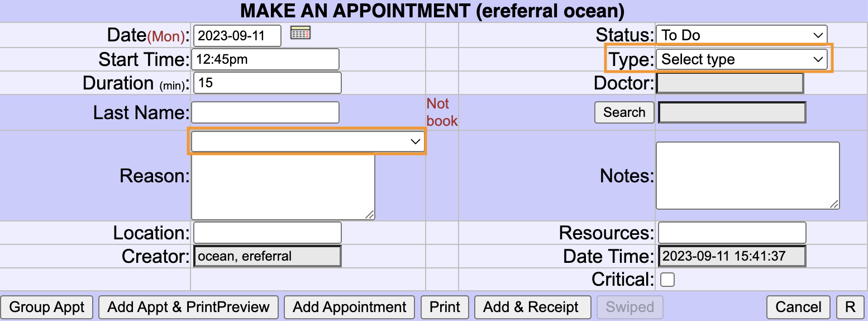Click the R button

pyautogui.click(x=850, y=307)
